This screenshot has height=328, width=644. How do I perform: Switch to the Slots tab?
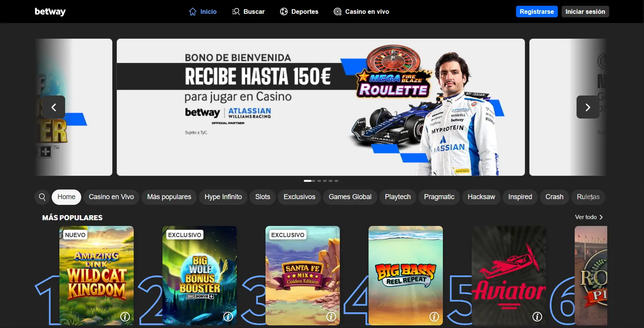(x=263, y=197)
